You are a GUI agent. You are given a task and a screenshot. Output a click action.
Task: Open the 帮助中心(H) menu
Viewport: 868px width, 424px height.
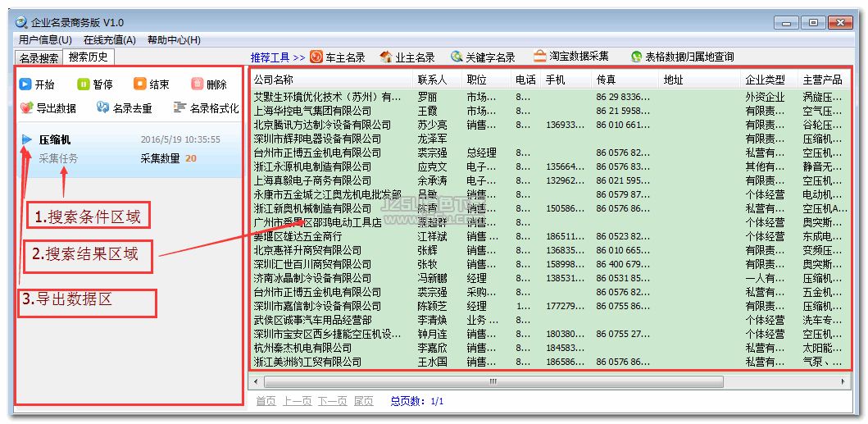click(174, 40)
